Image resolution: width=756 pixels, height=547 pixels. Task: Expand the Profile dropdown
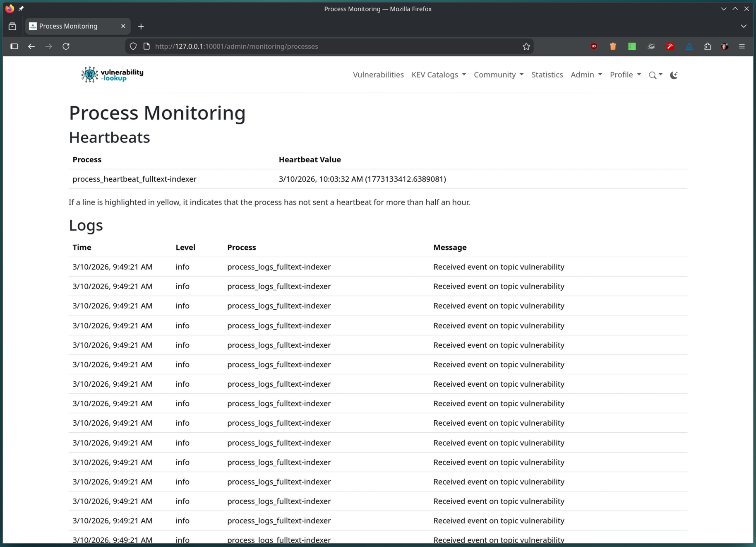(x=625, y=75)
